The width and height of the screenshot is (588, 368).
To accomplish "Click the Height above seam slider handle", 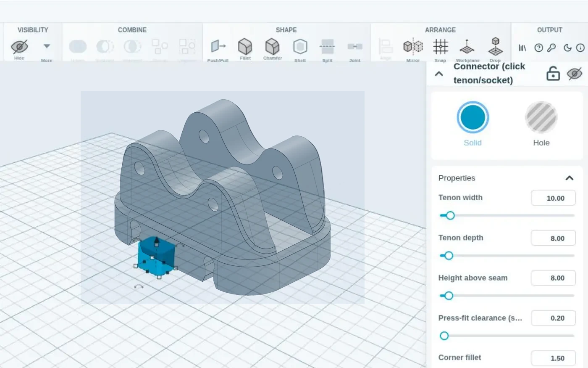I will coord(449,296).
